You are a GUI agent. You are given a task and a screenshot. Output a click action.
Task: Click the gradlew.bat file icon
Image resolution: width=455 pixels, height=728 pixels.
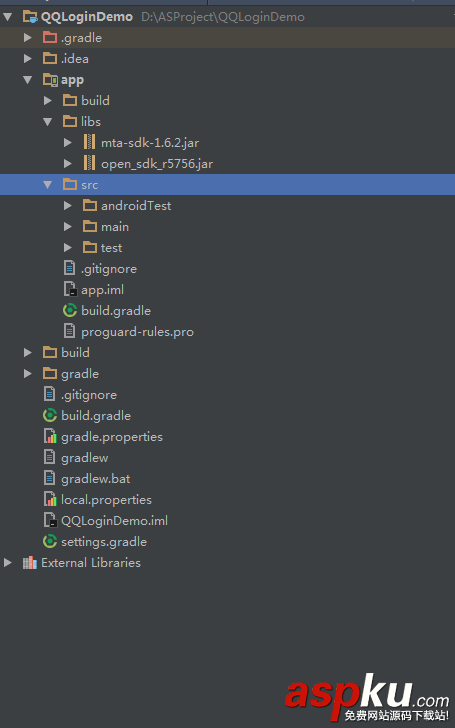49,478
